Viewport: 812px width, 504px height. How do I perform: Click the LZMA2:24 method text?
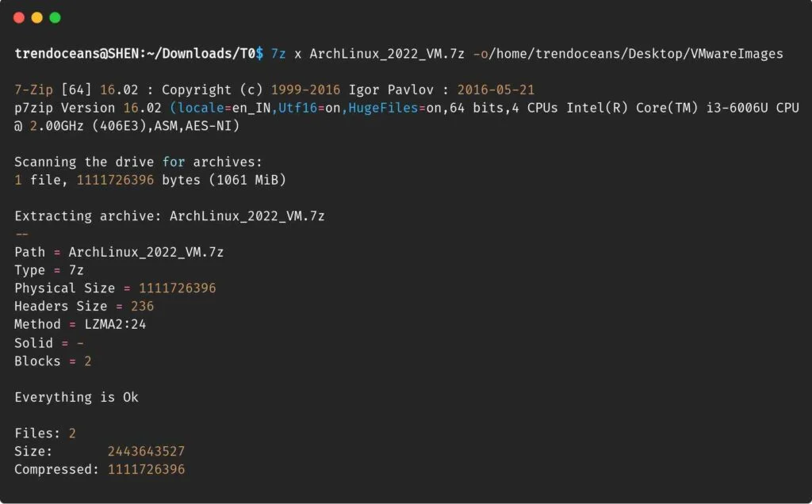[x=115, y=324]
